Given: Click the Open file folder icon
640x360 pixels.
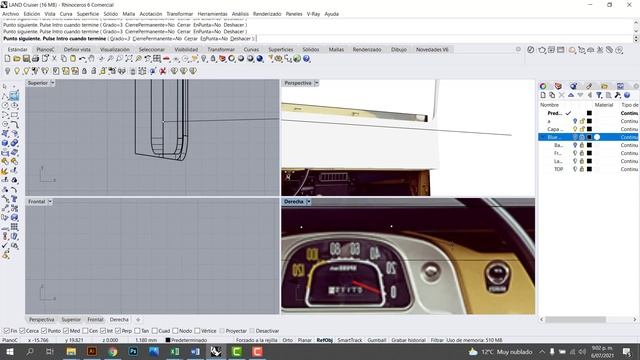Looking at the screenshot, I should click(17, 59).
